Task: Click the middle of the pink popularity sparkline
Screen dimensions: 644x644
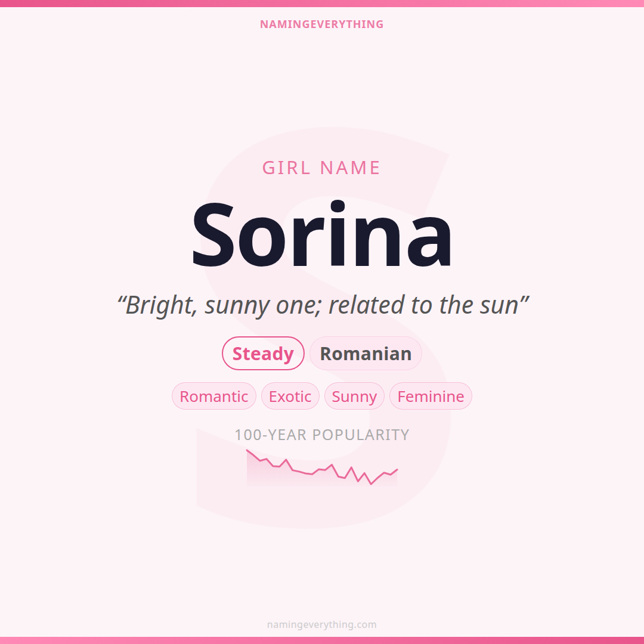Action: point(322,469)
